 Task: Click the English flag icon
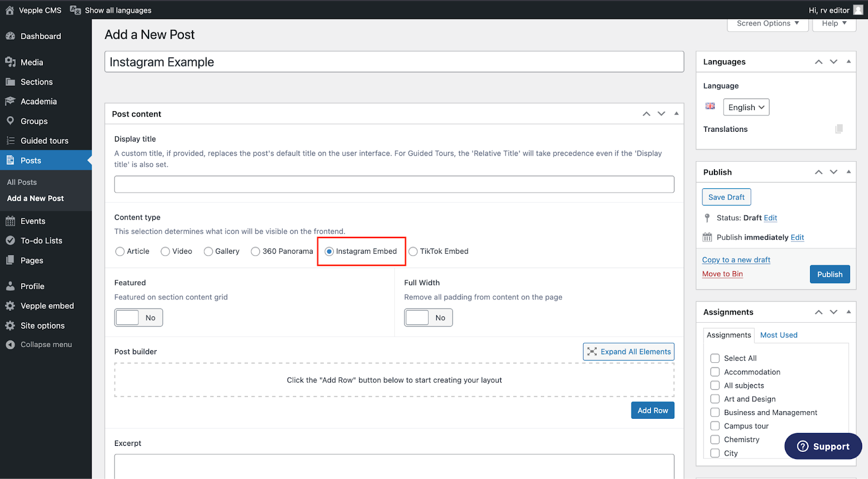pos(710,106)
